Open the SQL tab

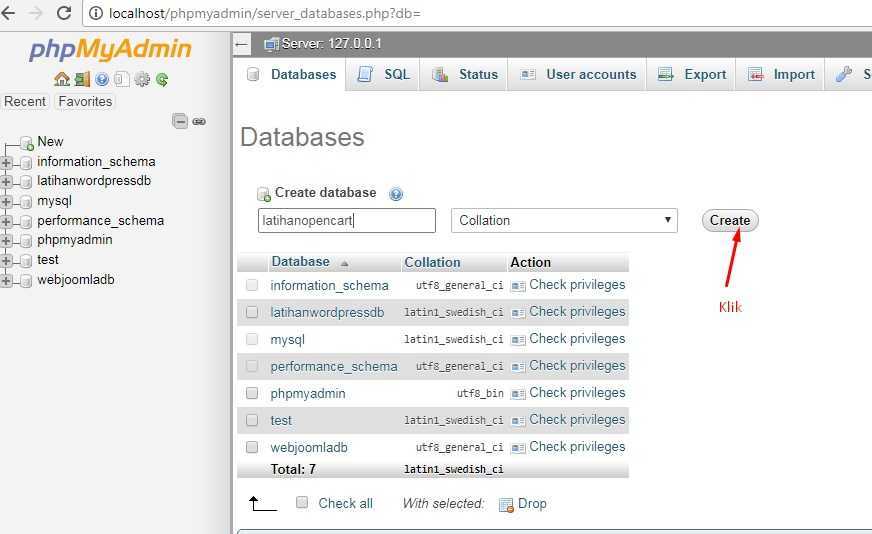pyautogui.click(x=383, y=75)
